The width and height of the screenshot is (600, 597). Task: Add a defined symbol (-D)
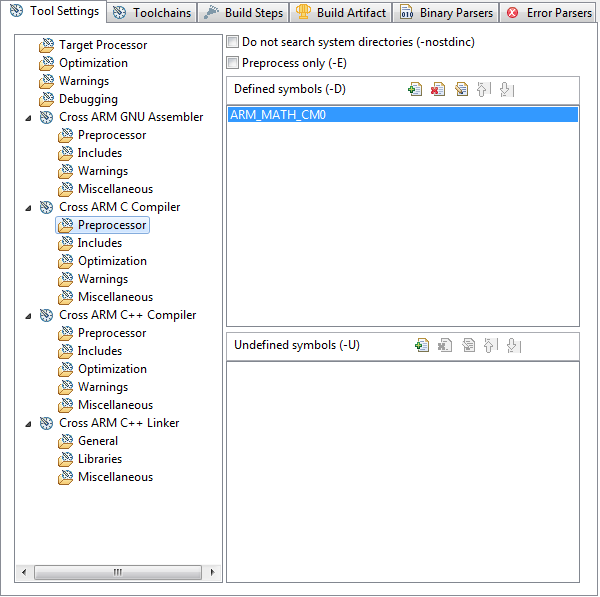tap(415, 90)
